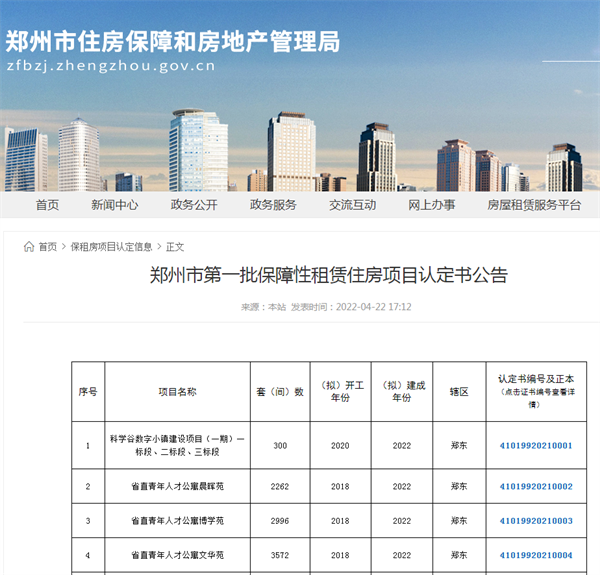Click the 项目名称 column header
Viewport: 600px width, 575px height.
click(178, 392)
